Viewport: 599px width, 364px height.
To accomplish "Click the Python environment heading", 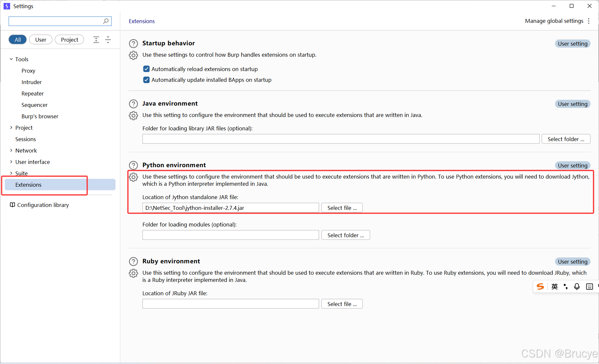I will [x=174, y=165].
